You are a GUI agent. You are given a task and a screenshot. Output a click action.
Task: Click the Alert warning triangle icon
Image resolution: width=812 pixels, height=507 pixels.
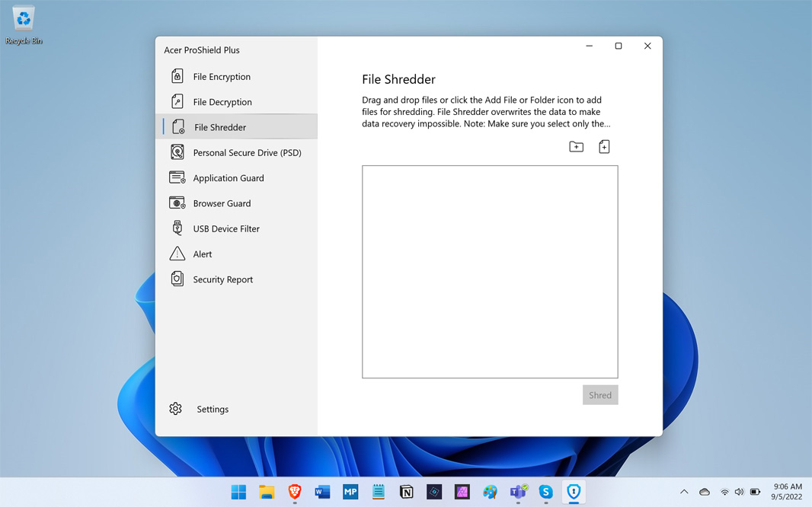177,254
